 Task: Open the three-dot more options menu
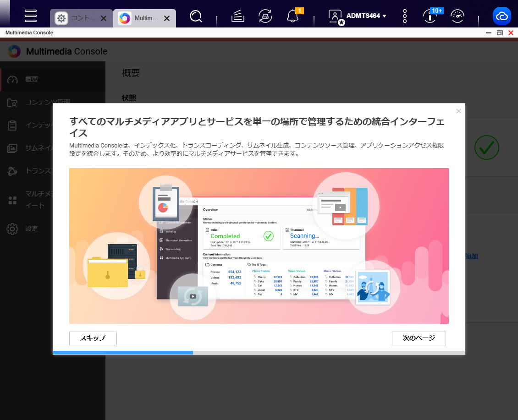pyautogui.click(x=405, y=16)
